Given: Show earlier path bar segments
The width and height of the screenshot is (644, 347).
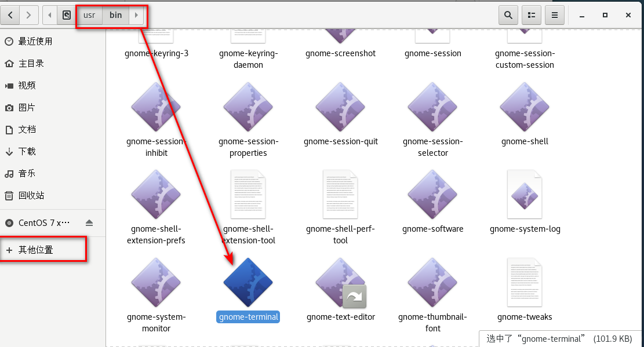Looking at the screenshot, I should click(50, 15).
